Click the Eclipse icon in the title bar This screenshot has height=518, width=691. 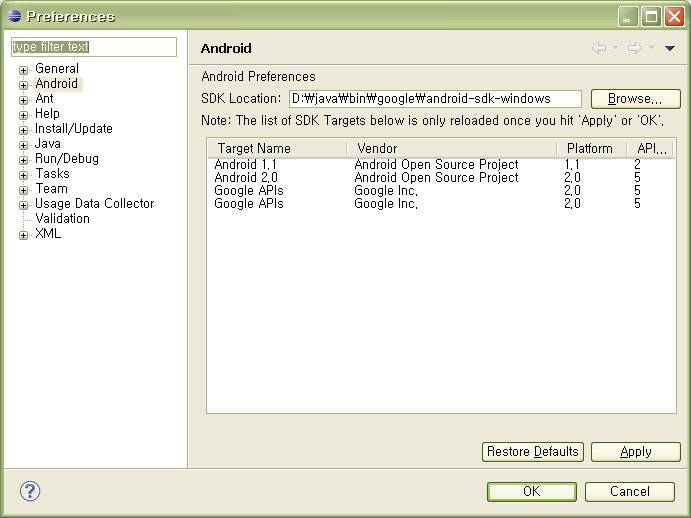14,16
